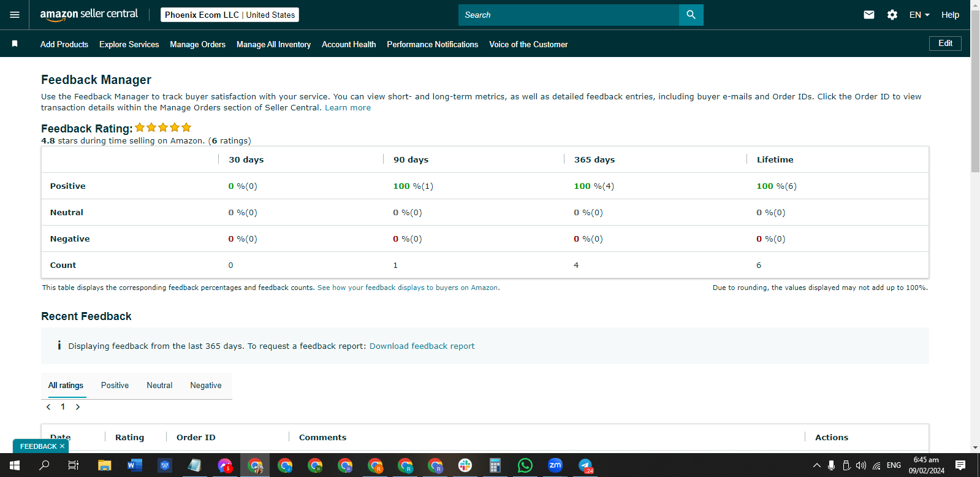The image size is (980, 477).
Task: Click the search magnifier button
Action: (x=691, y=15)
